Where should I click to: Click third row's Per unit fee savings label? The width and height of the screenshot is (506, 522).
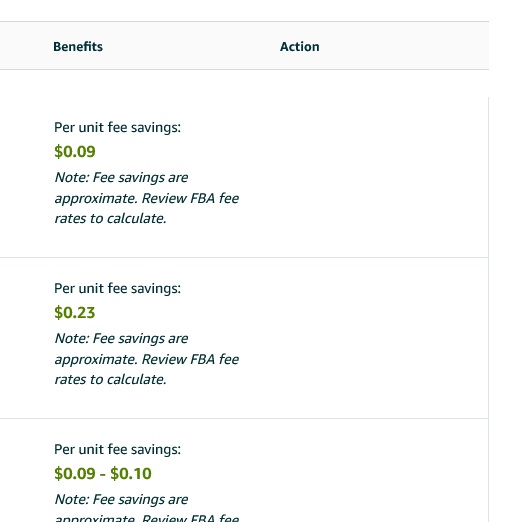coord(117,450)
